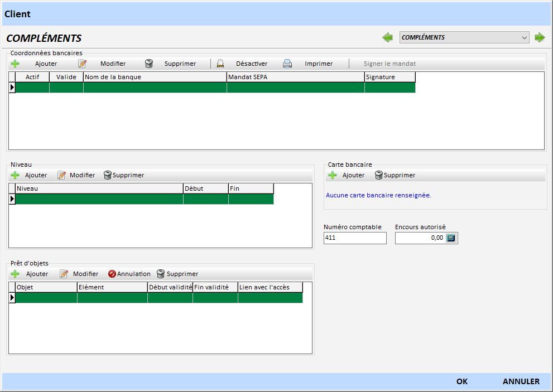
Task: Select the first row marker in Niveau table
Action: (x=12, y=199)
